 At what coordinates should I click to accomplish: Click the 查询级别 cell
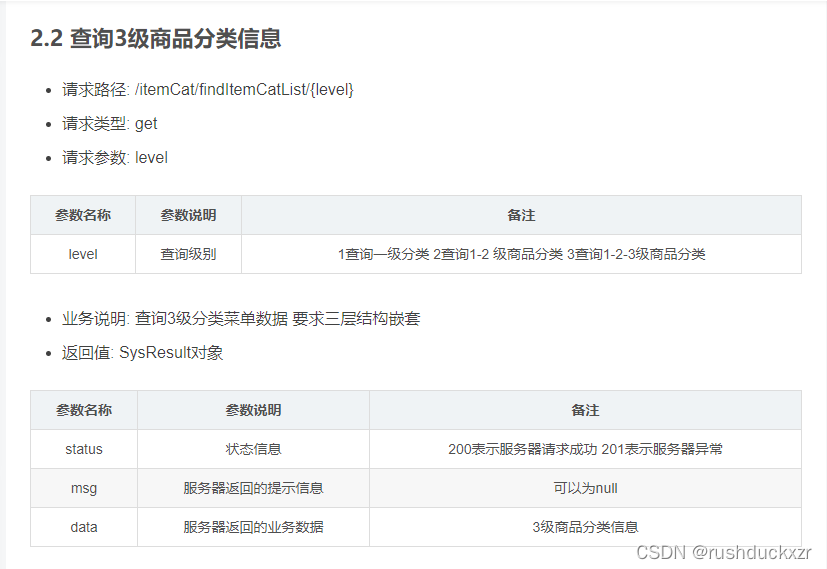(x=188, y=254)
